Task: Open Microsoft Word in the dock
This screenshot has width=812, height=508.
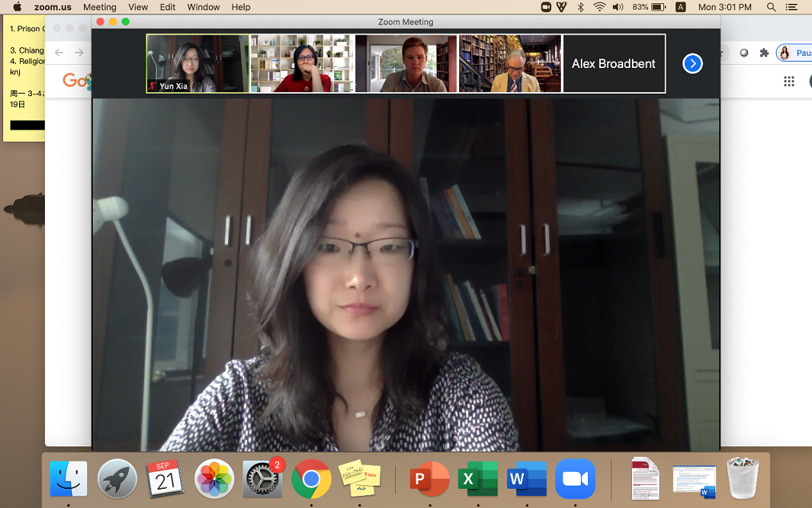Action: tap(526, 478)
